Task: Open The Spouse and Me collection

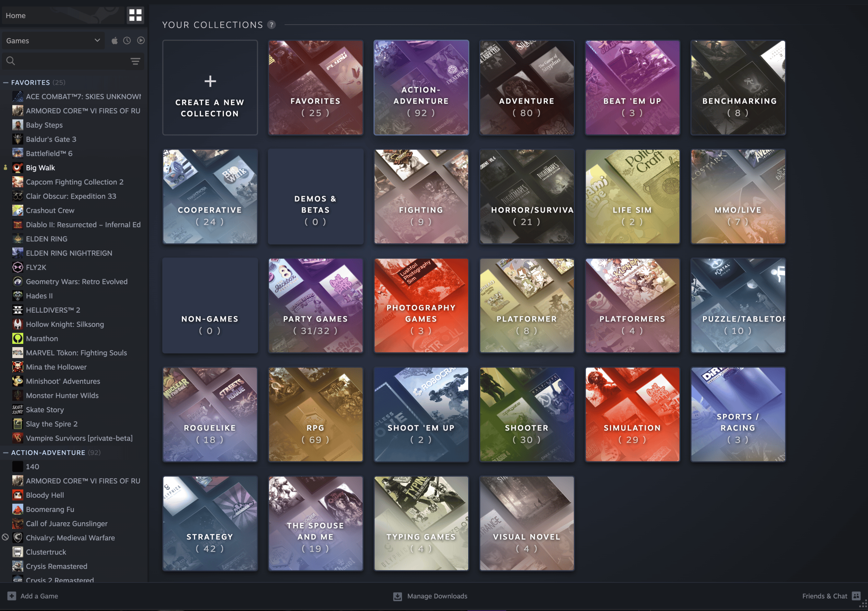Action: (x=316, y=523)
